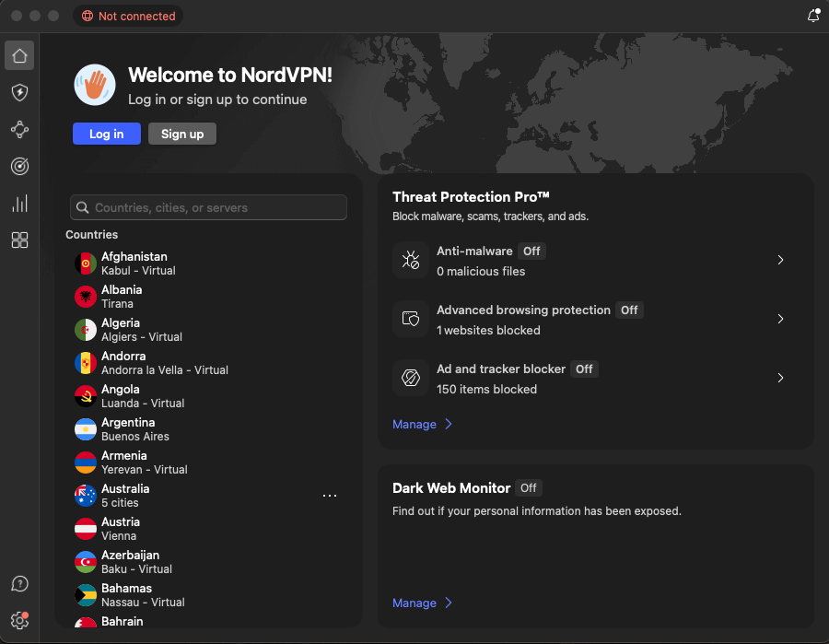This screenshot has height=644, width=829.
Task: Click the search magnifier icon
Action: click(83, 208)
